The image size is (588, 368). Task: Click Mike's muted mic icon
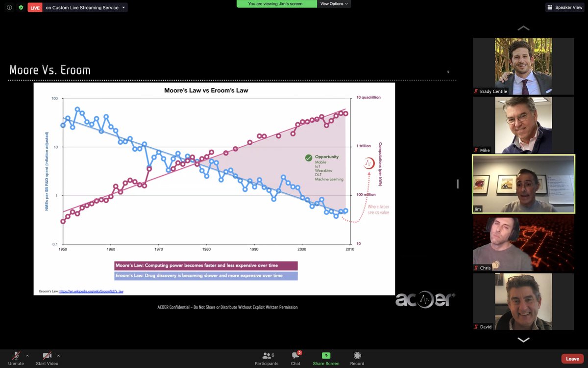tap(476, 150)
